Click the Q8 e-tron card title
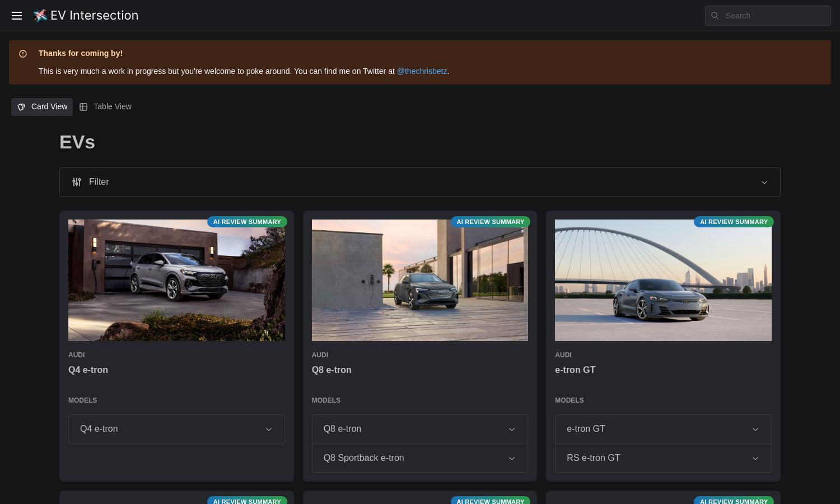840x504 pixels. 332,370
